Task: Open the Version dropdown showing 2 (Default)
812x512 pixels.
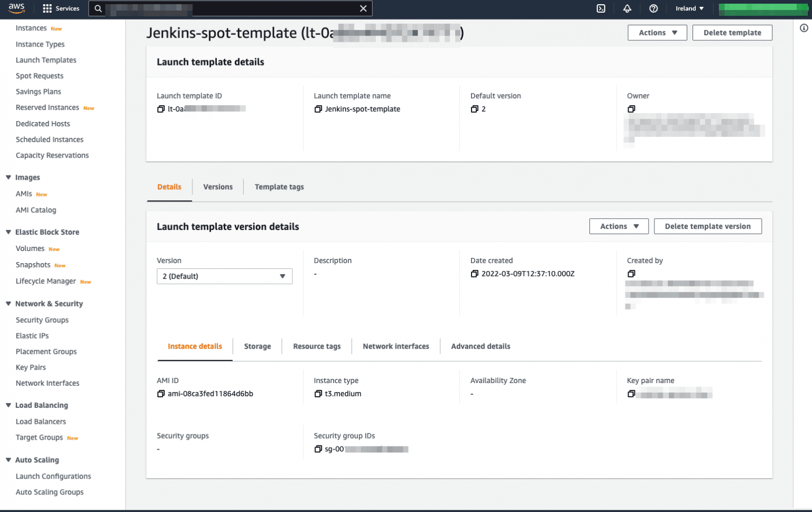Action: (224, 276)
